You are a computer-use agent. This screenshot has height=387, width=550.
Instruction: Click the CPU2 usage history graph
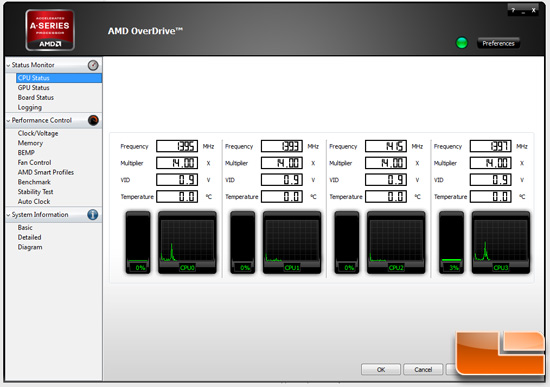[396, 242]
